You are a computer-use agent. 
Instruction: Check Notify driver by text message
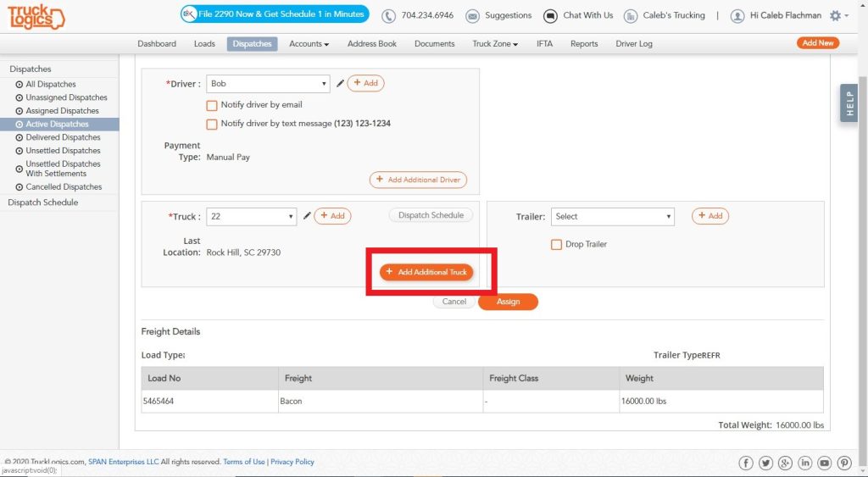pos(211,124)
